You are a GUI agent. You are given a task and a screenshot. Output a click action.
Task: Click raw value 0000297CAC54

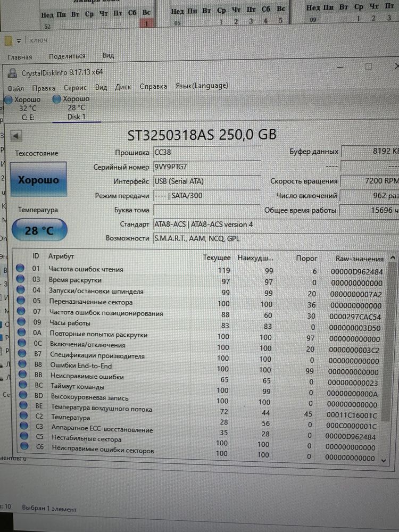(355, 317)
